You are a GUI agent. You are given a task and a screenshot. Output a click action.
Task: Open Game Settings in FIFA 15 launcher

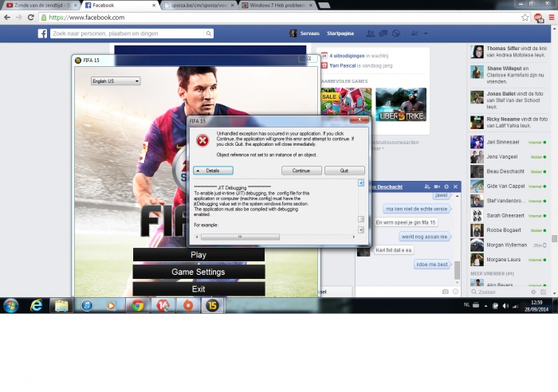tap(198, 272)
